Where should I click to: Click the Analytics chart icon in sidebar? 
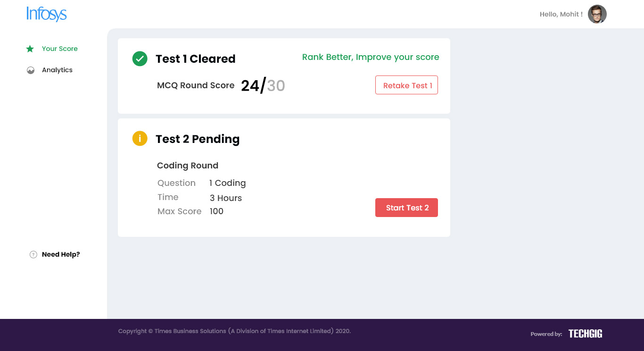click(31, 70)
